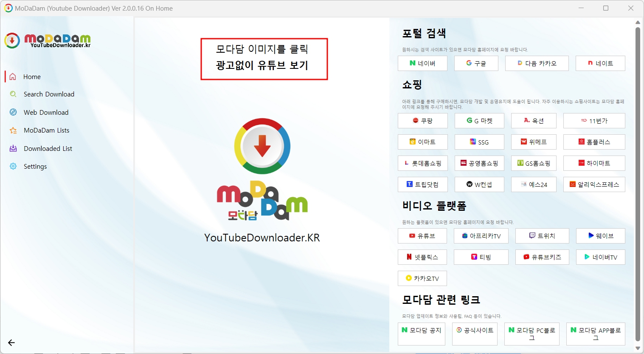Show the Downloaded List
This screenshot has height=354, width=644.
coord(48,149)
